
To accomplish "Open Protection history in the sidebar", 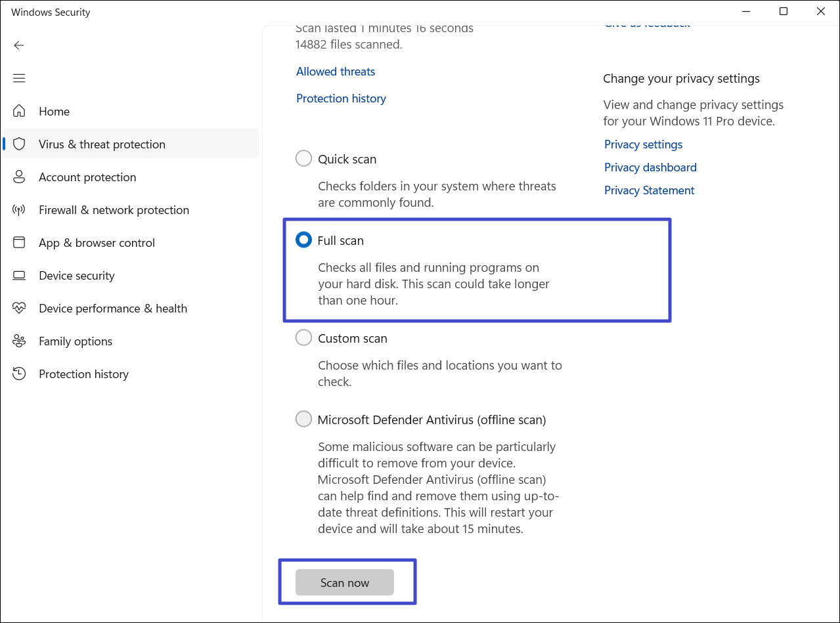I will coord(83,374).
